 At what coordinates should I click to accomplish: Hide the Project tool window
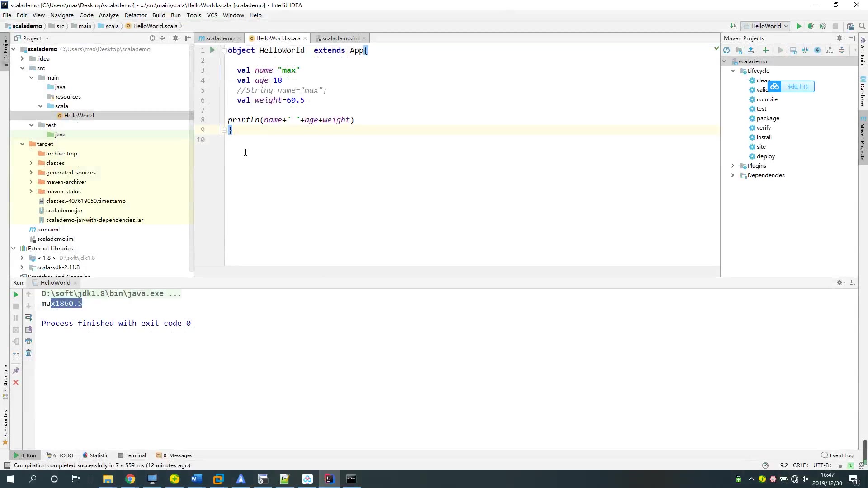[188, 38]
